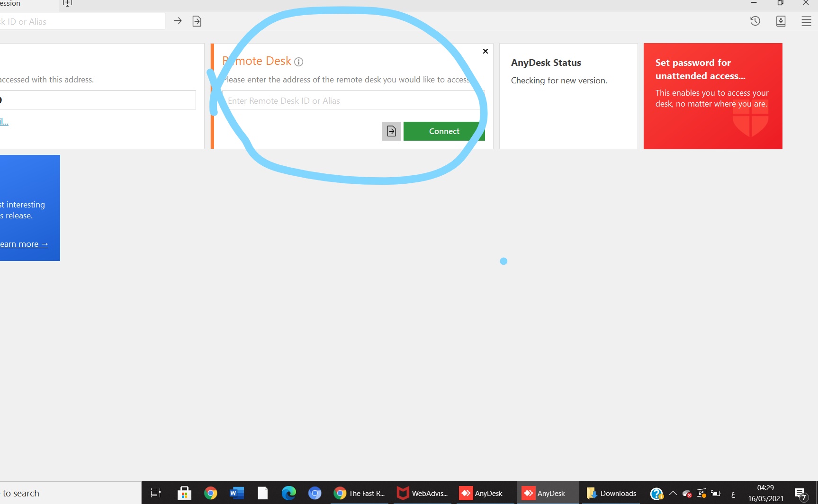Click the arrow connect icon in top toolbar
Screen dimensions: 818x504
(x=178, y=21)
